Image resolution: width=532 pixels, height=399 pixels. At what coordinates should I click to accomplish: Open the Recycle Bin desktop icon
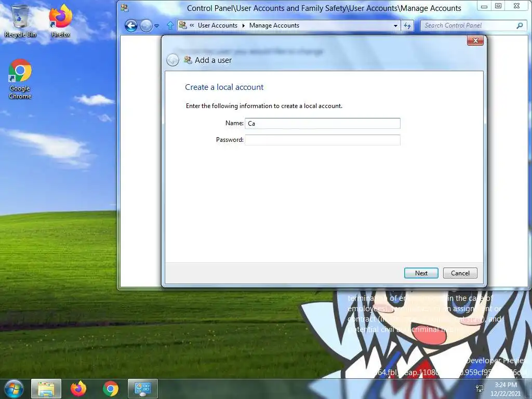tap(20, 21)
